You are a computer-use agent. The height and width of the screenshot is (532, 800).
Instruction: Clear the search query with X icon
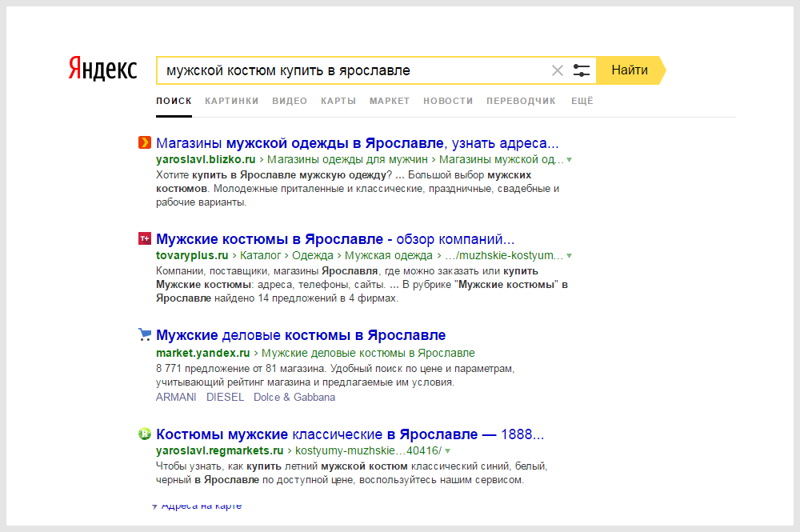[x=557, y=70]
